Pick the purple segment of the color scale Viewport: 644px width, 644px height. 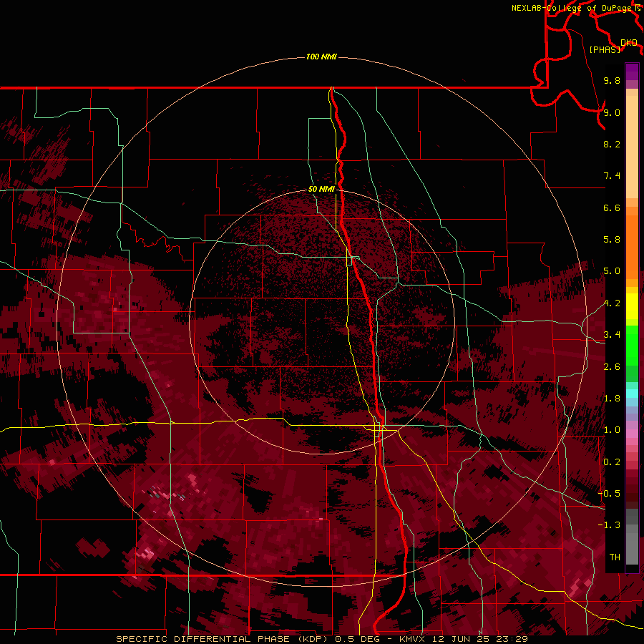click(x=632, y=72)
